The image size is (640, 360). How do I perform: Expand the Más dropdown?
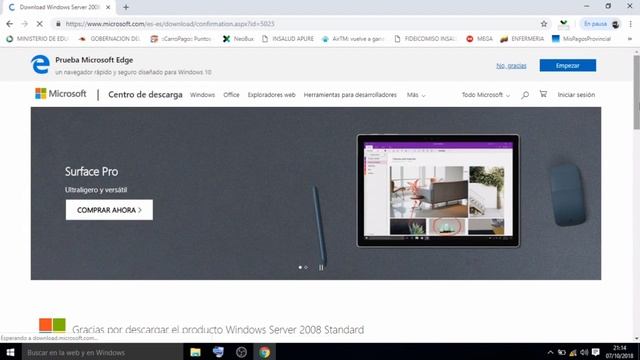tap(416, 95)
